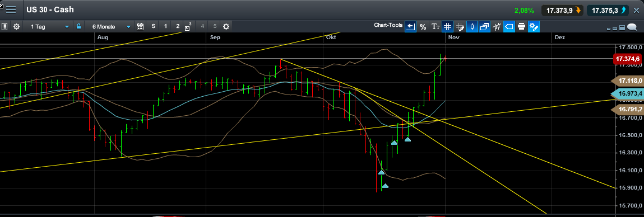Open chart settings gear beside 1 Tag
The width and height of the screenshot is (644, 217).
[x=16, y=27]
